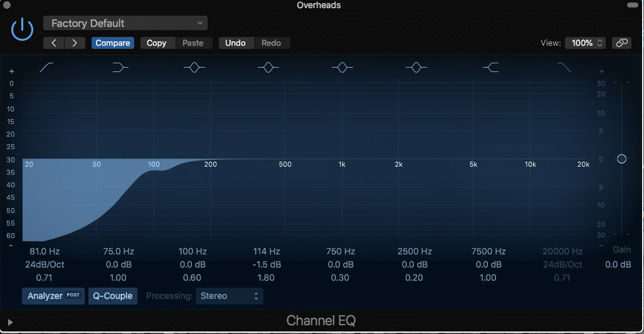Click the 0.0 dB gain under 75.0 Hz

pos(119,264)
